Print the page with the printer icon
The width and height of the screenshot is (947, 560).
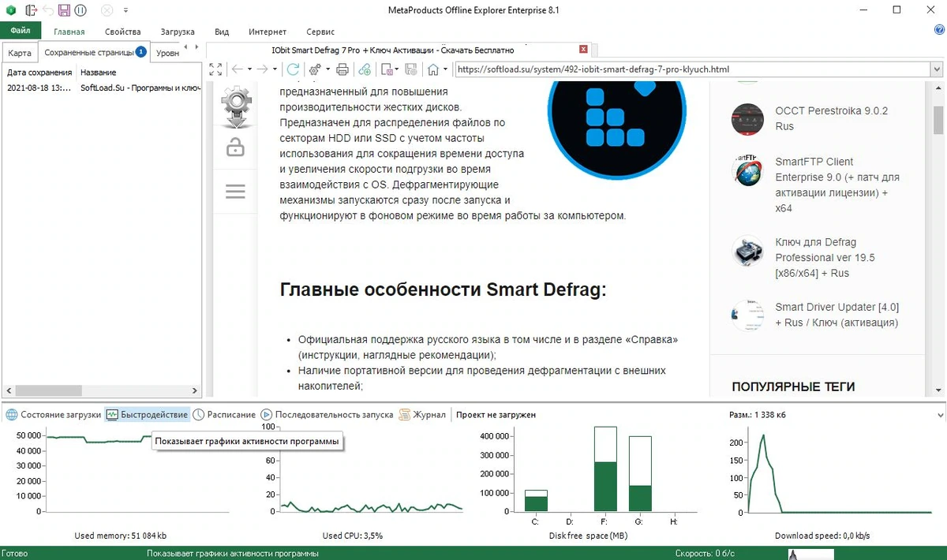(x=342, y=69)
